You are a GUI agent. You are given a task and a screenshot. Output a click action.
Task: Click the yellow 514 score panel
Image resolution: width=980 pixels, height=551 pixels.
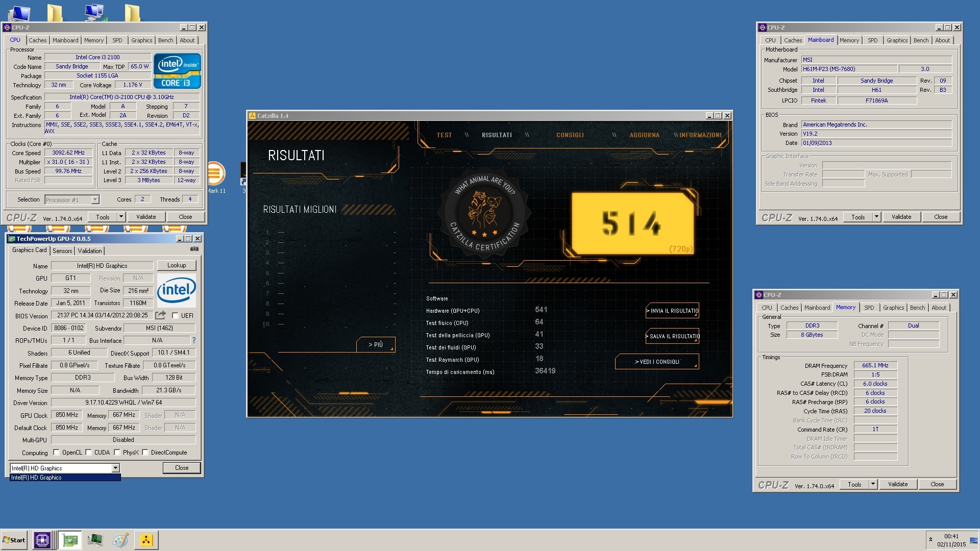[x=632, y=223]
